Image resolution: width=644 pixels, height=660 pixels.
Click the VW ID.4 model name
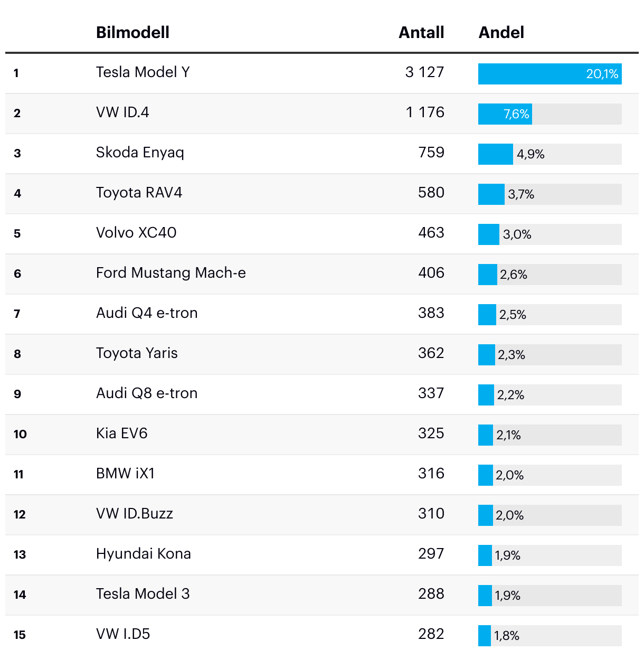[x=122, y=112]
